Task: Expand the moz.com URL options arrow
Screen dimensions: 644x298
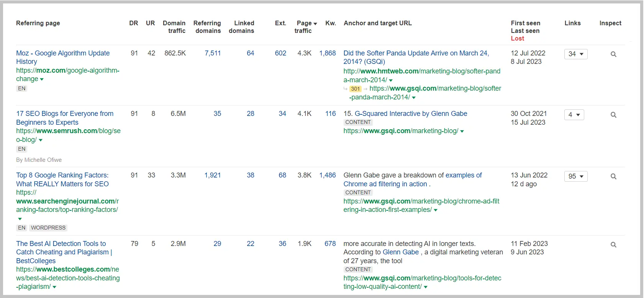Action: [42, 80]
